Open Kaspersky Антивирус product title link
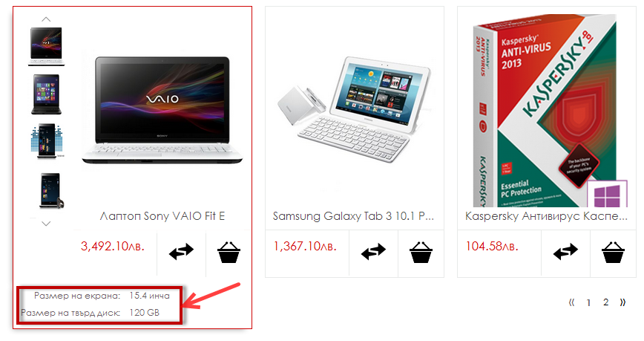This screenshot has height=341, width=644. [546, 216]
